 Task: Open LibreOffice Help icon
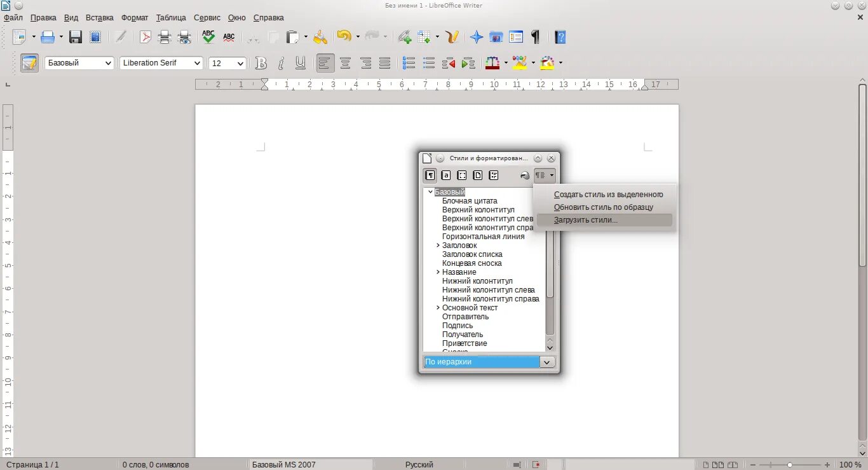click(x=560, y=37)
